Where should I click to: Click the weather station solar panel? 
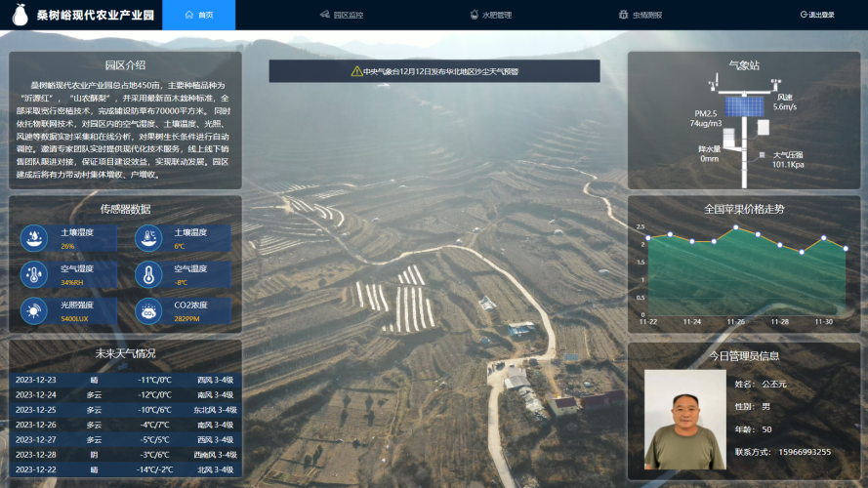(x=744, y=103)
